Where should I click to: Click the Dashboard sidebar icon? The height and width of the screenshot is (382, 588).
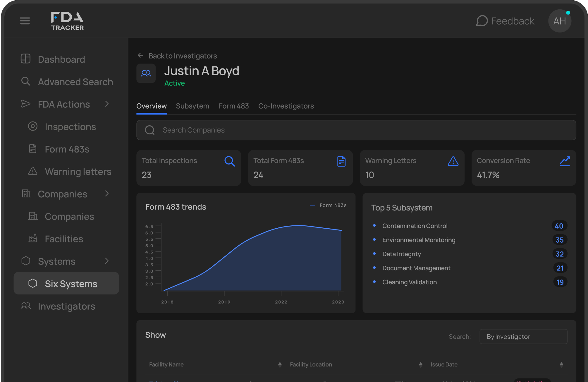(x=26, y=59)
